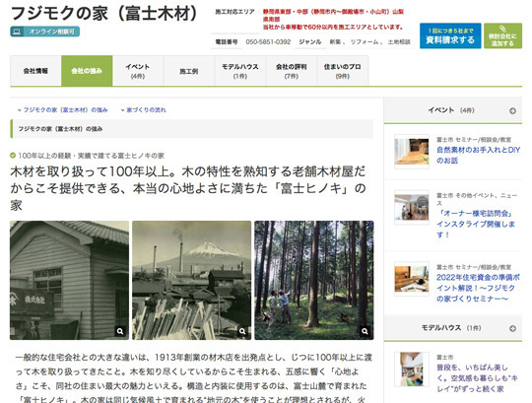
Task: View the 会社の評判 (7件) tab
Action: tap(292, 71)
